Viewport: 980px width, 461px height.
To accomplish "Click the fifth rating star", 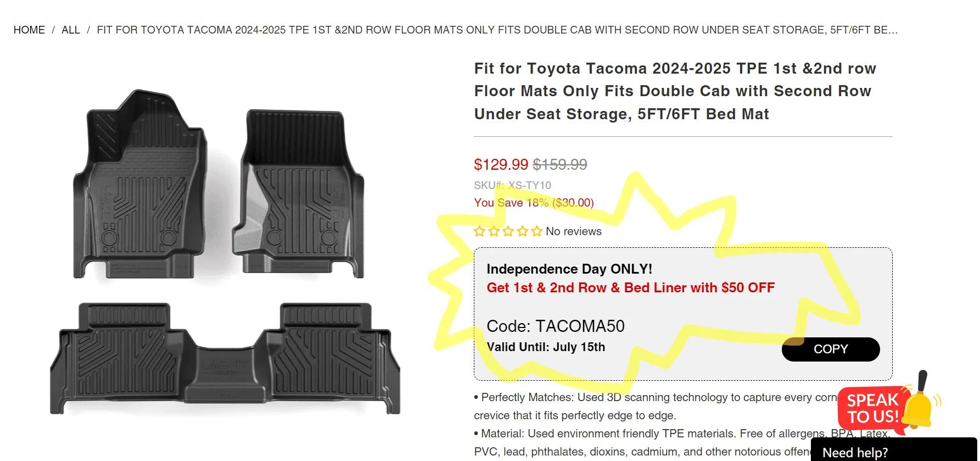I will 536,231.
